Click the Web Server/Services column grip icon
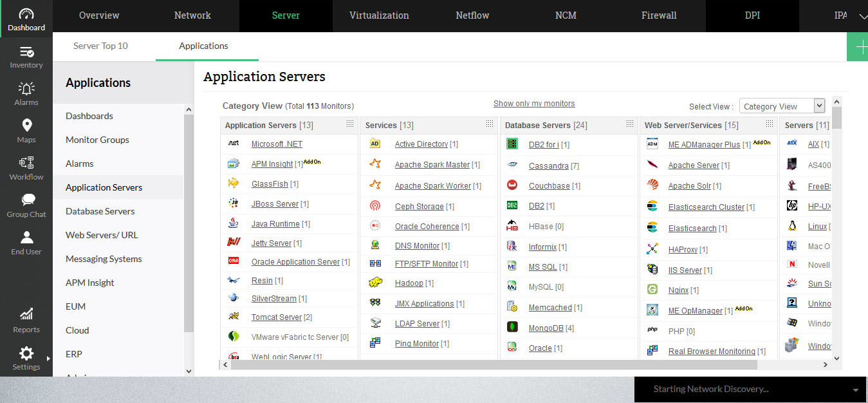The image size is (868, 403). [x=769, y=124]
